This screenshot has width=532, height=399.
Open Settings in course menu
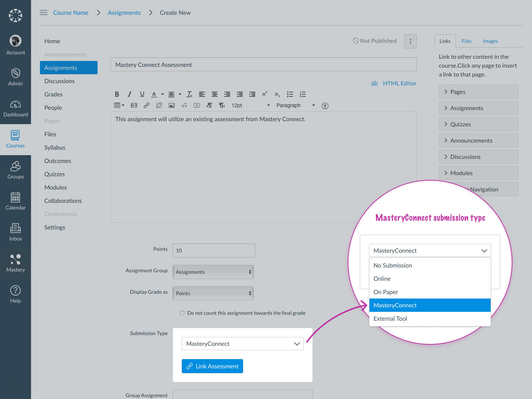[55, 227]
